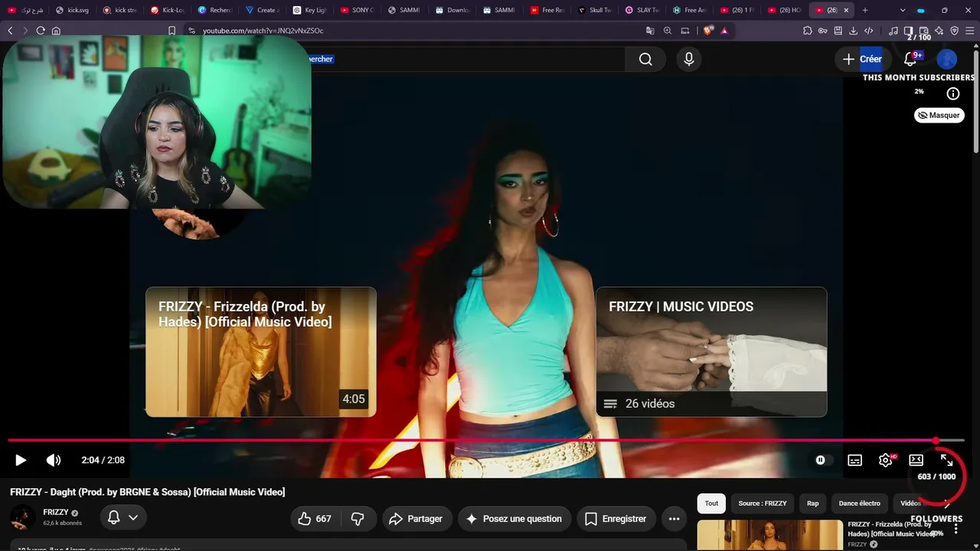The width and height of the screenshot is (980, 551).
Task: Select the Tout filter chip
Action: pyautogui.click(x=711, y=503)
